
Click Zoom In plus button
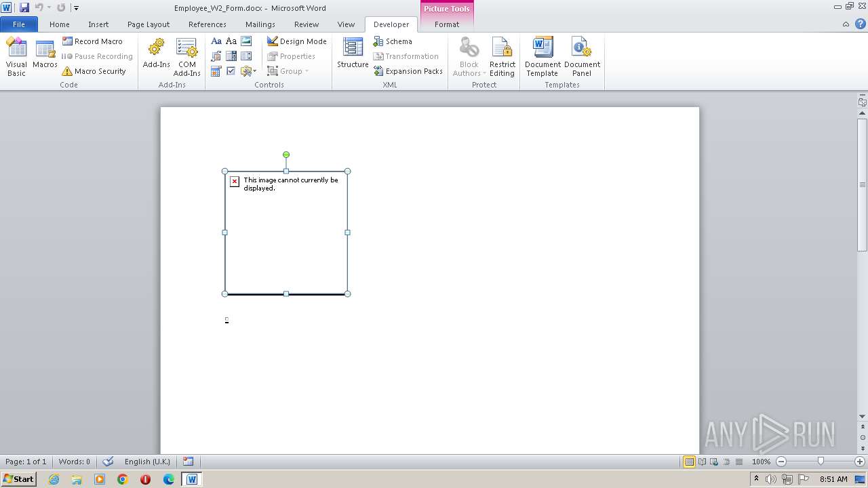coord(860,462)
